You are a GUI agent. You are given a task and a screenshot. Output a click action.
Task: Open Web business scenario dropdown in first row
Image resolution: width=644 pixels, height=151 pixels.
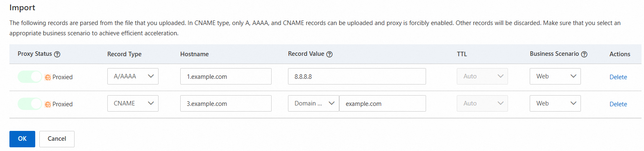pyautogui.click(x=555, y=76)
